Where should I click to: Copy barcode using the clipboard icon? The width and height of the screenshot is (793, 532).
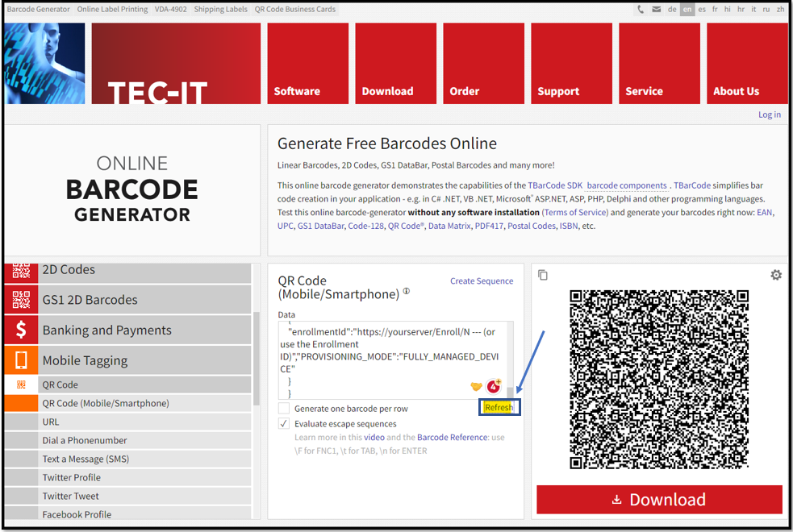543,275
